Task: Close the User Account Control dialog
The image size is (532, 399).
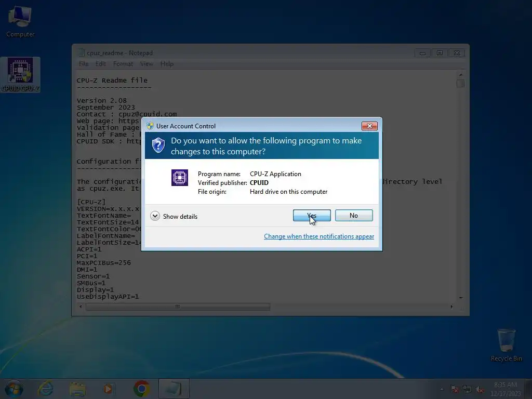Action: click(369, 126)
